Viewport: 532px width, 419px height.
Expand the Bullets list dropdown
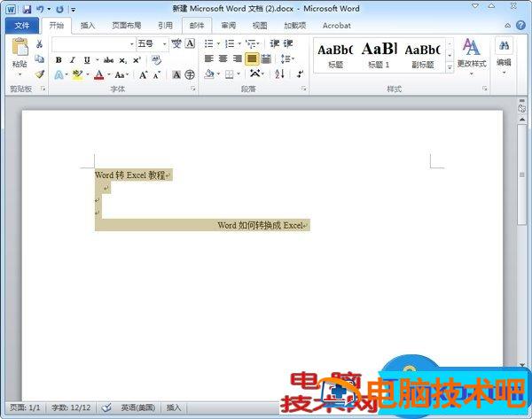[x=218, y=43]
